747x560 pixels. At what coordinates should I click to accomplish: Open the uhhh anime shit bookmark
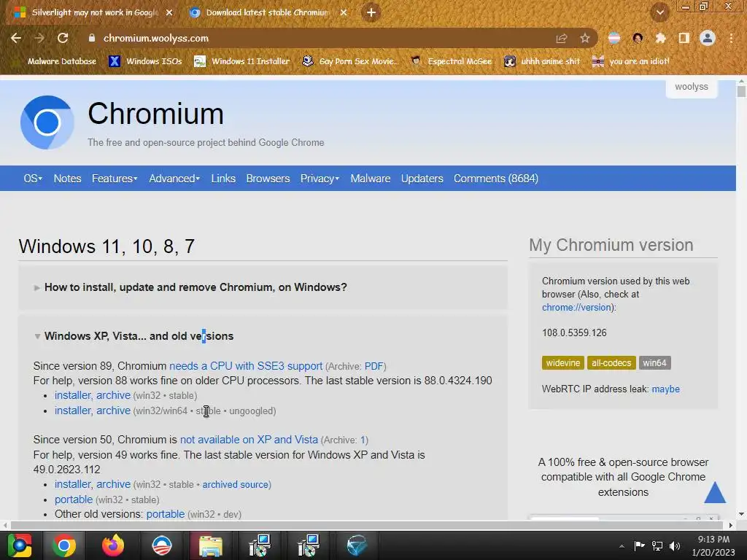point(542,61)
